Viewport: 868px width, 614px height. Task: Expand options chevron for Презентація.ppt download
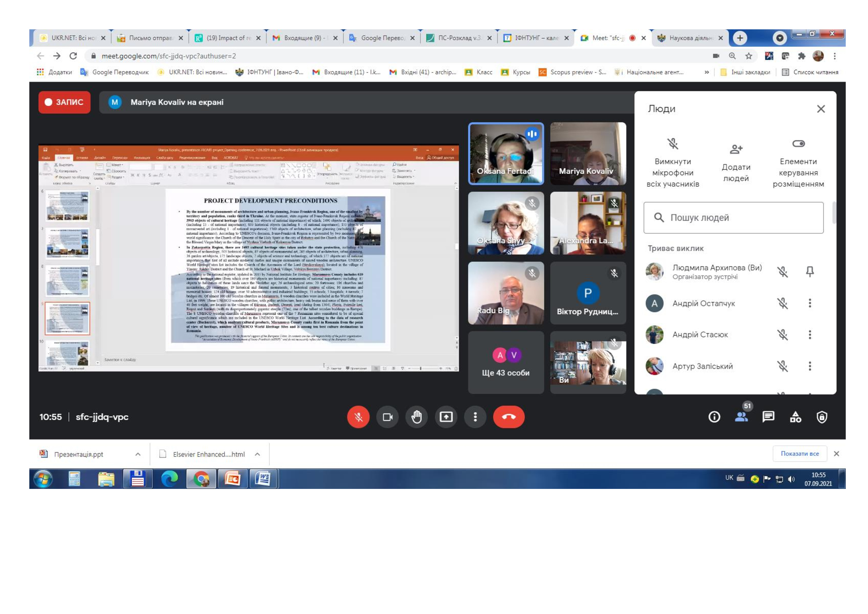pyautogui.click(x=138, y=454)
